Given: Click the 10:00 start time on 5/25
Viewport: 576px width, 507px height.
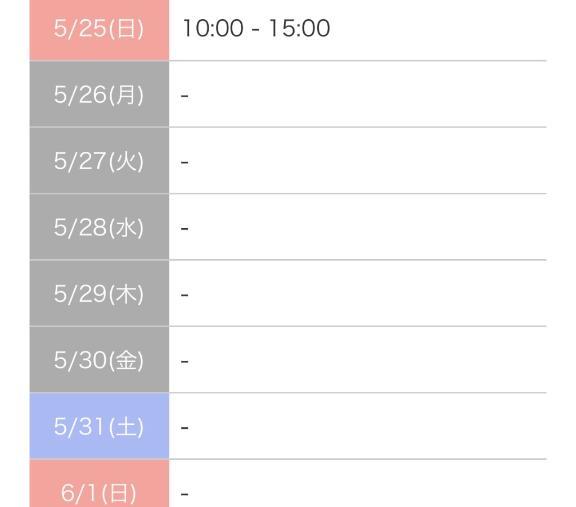Looking at the screenshot, I should pos(213,28).
